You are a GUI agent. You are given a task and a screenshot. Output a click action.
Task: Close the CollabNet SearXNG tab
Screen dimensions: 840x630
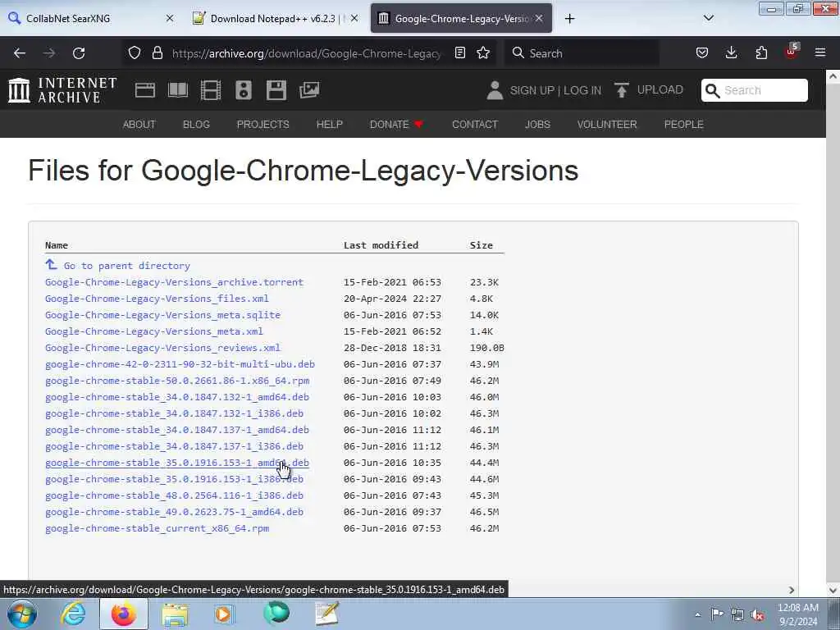click(x=169, y=18)
